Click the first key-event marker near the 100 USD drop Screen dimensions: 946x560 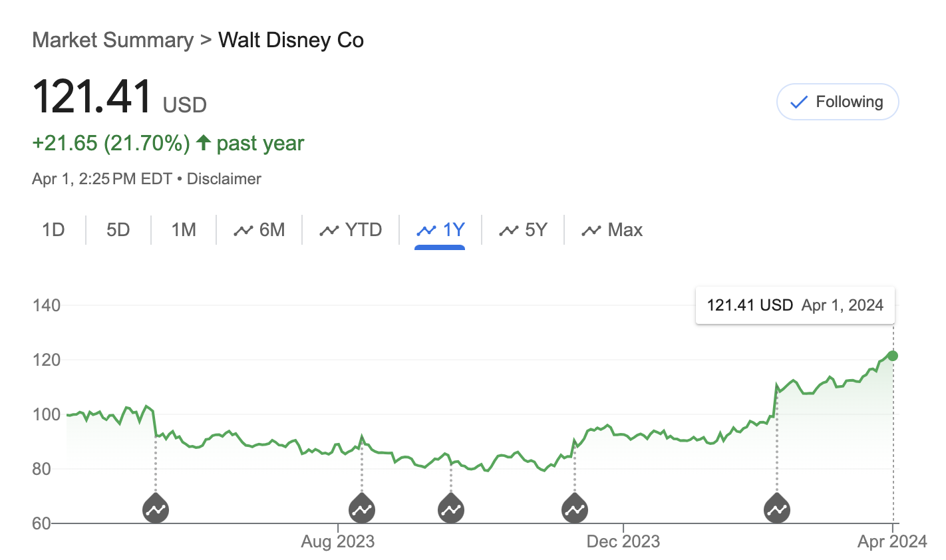(156, 509)
